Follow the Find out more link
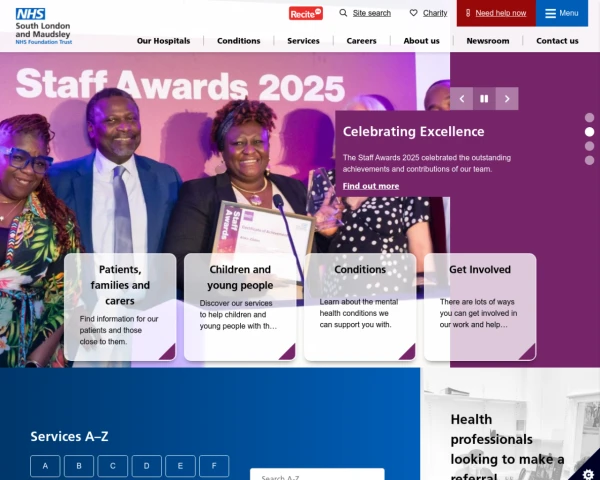This screenshot has width=600, height=480. 371,186
